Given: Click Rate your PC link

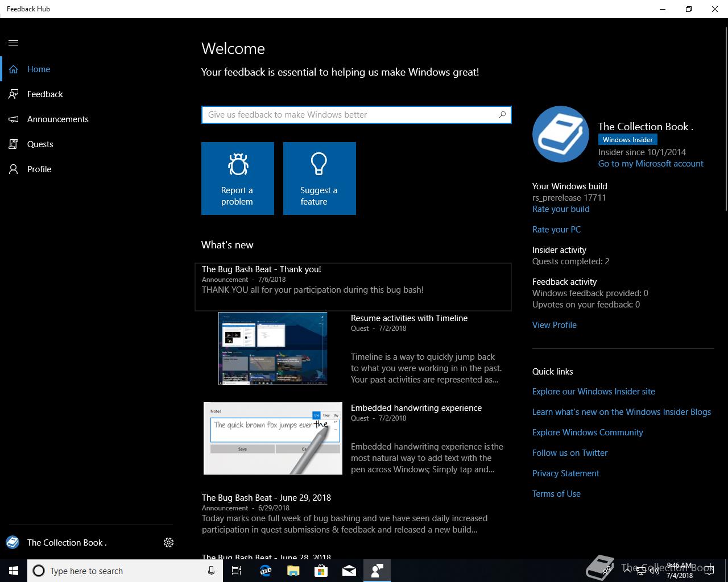Looking at the screenshot, I should tap(556, 230).
